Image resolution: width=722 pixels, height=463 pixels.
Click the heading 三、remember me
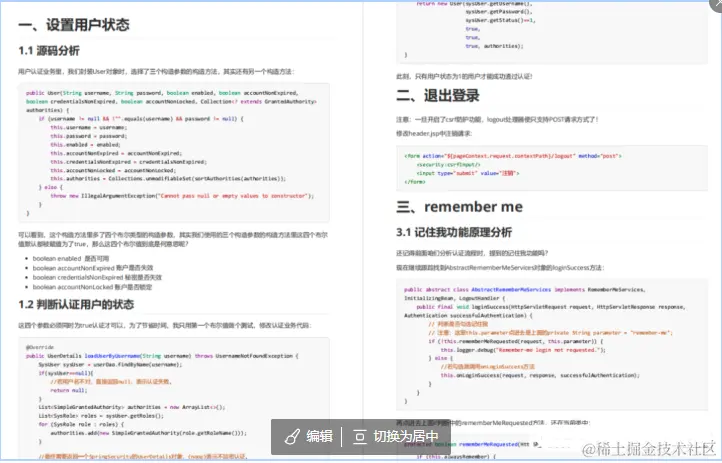coord(460,207)
